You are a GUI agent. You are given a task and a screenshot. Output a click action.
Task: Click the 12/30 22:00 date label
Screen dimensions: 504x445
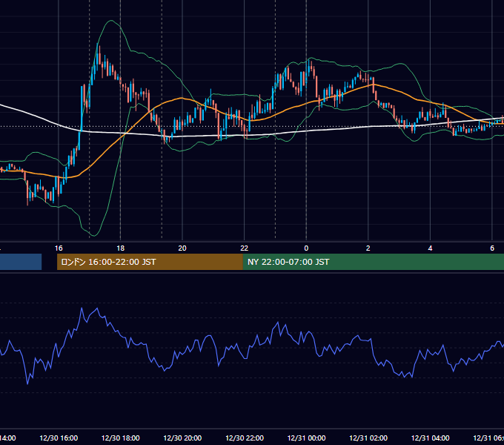[x=245, y=438]
